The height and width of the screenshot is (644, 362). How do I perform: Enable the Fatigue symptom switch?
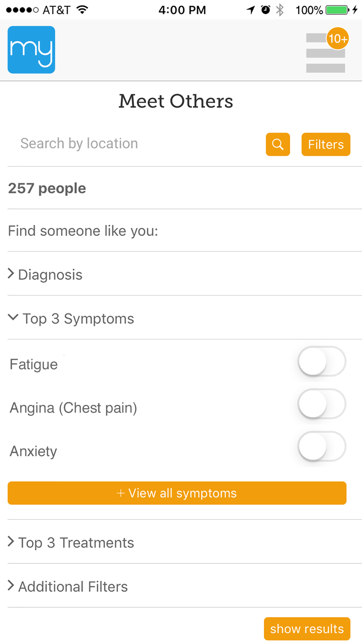point(322,361)
